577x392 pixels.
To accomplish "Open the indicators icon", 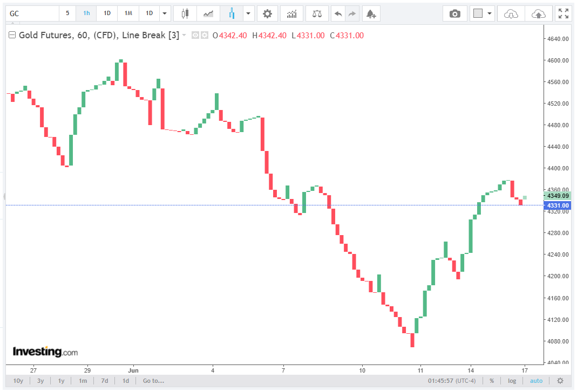I will (291, 14).
